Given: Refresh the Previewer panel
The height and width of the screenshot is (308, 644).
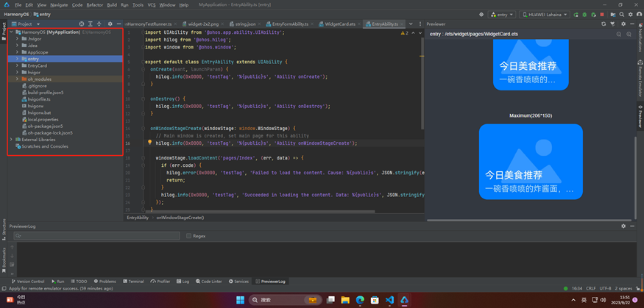Looking at the screenshot, I should (x=604, y=24).
